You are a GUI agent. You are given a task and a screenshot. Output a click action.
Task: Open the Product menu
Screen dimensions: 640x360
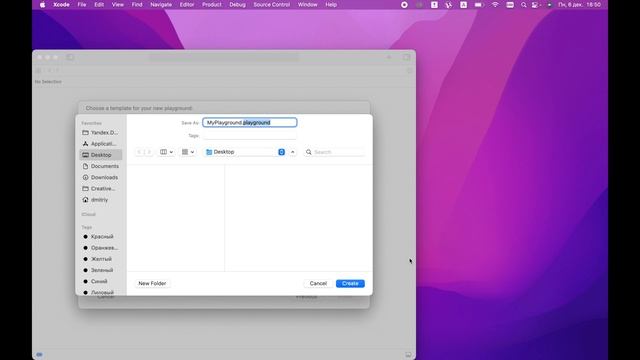click(211, 5)
